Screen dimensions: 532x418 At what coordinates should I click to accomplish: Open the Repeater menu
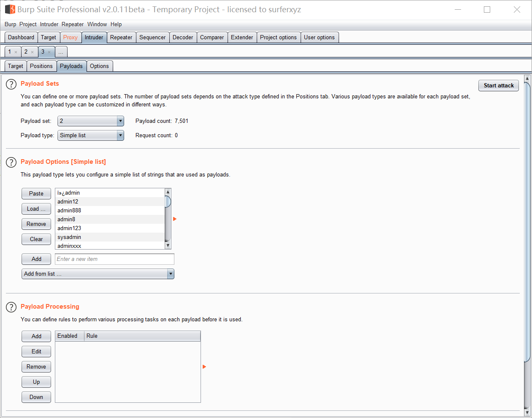click(x=73, y=24)
